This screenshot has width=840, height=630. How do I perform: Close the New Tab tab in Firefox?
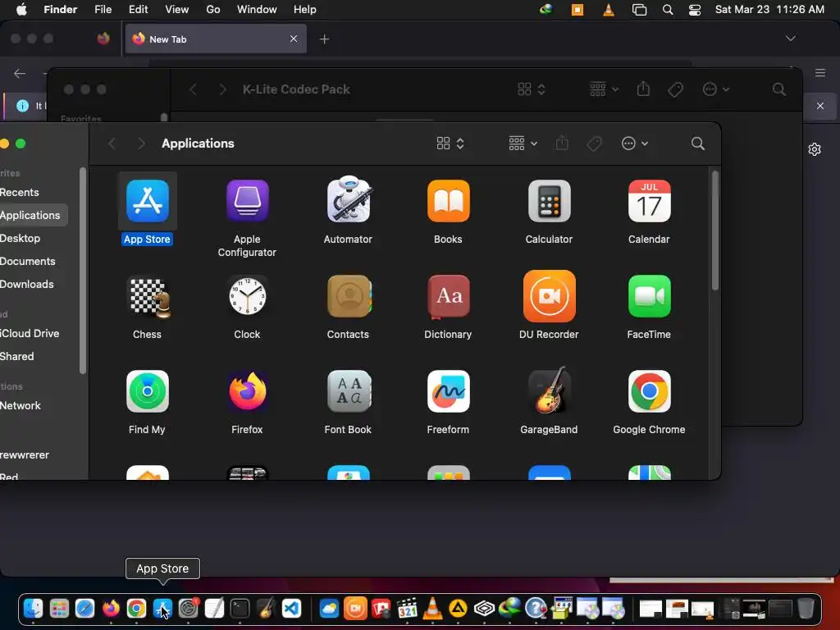294,39
